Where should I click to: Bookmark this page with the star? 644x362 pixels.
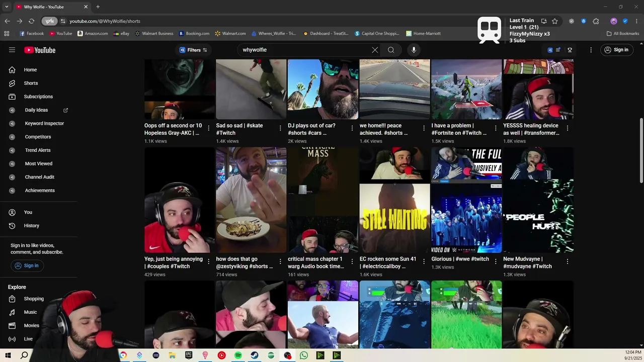click(x=554, y=21)
